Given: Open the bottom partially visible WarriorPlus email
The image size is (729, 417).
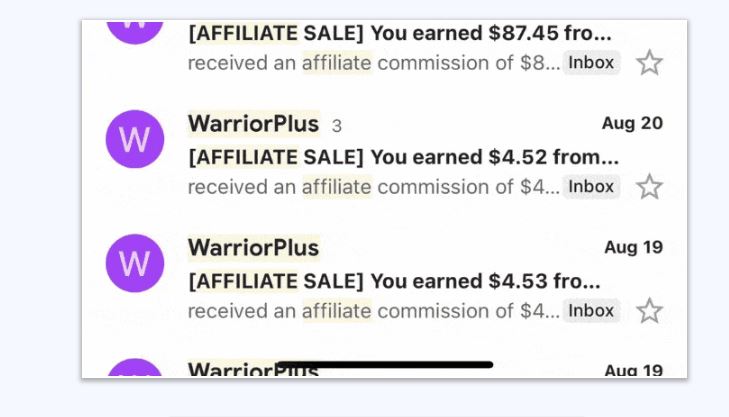Looking at the screenshot, I should [x=384, y=369].
